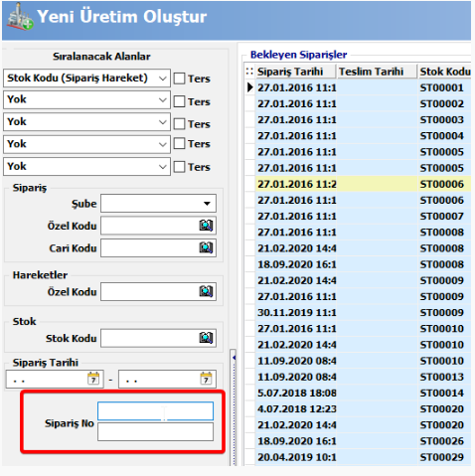Open calendar picker for end Sipariş Tarihi
Image resolution: width=475 pixels, height=476 pixels.
click(x=206, y=379)
